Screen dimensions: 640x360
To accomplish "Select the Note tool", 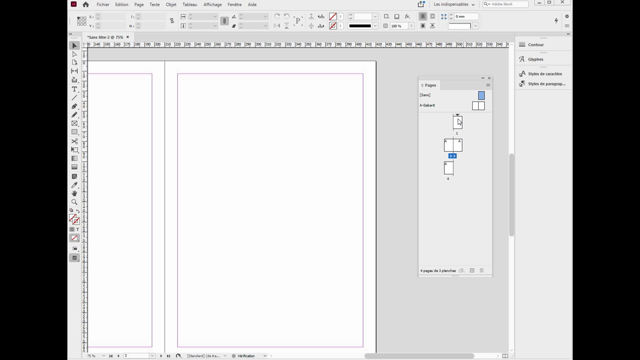I will pos(74,176).
